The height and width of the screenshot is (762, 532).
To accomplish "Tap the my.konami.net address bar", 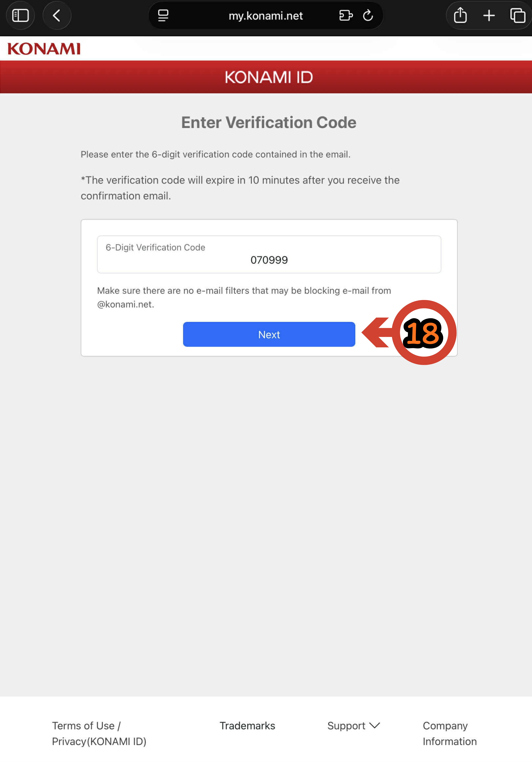I will (x=266, y=15).
